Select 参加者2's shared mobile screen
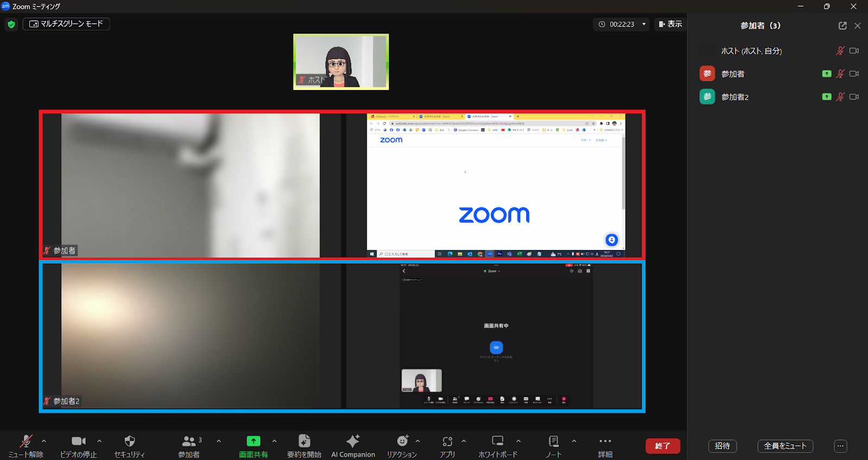Screen dimensions: 868x460 pyautogui.click(x=496, y=336)
